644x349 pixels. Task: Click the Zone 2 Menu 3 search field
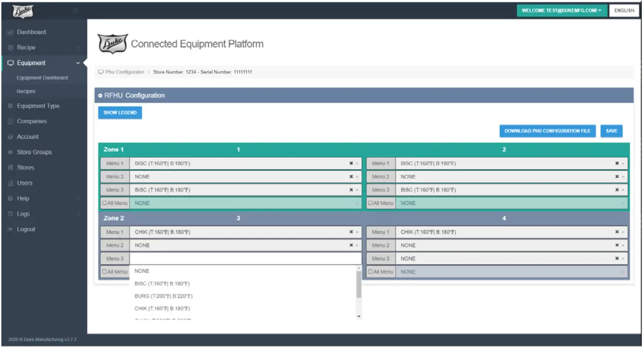(245, 259)
